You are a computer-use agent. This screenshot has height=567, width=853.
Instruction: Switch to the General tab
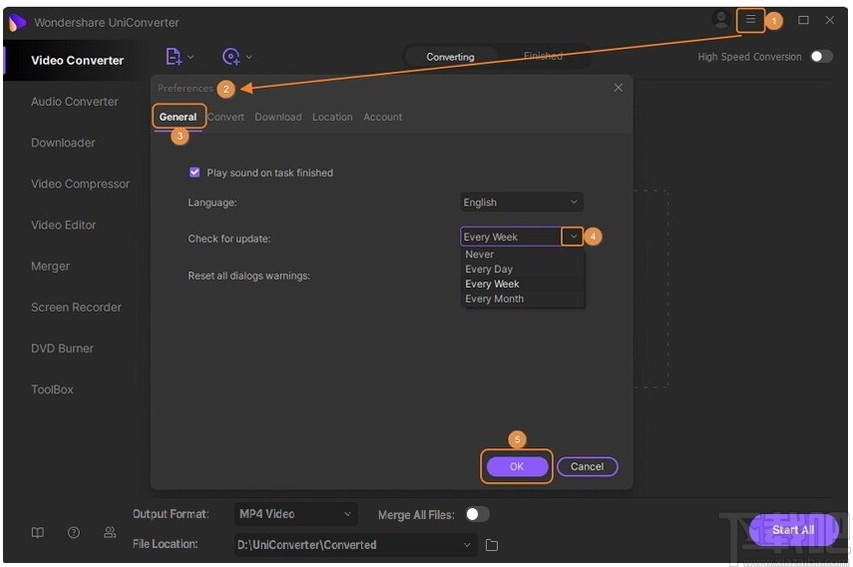pos(178,117)
